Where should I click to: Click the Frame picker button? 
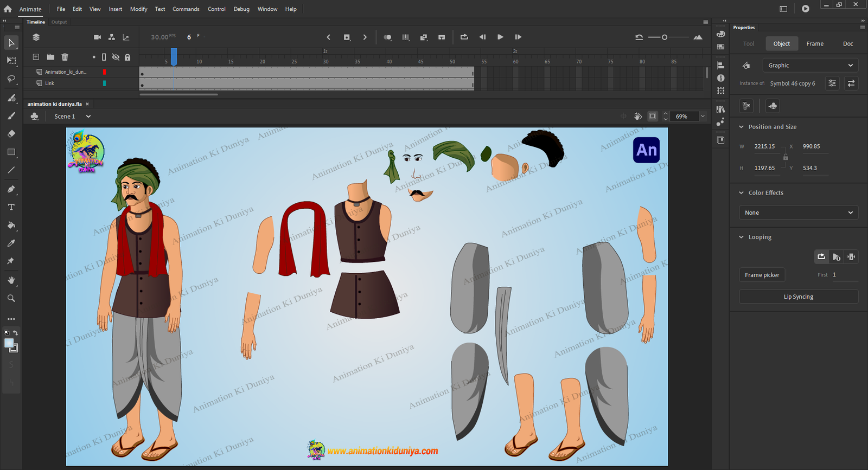[x=762, y=275]
